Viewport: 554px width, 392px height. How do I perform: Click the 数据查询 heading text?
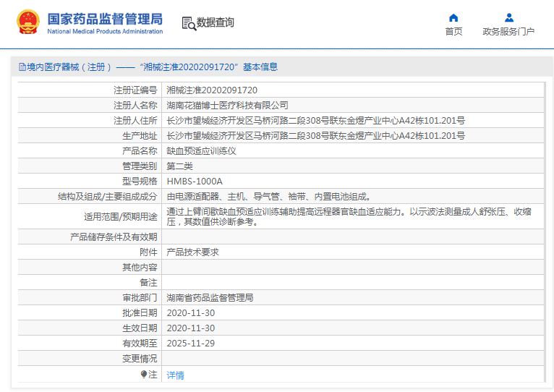(216, 22)
